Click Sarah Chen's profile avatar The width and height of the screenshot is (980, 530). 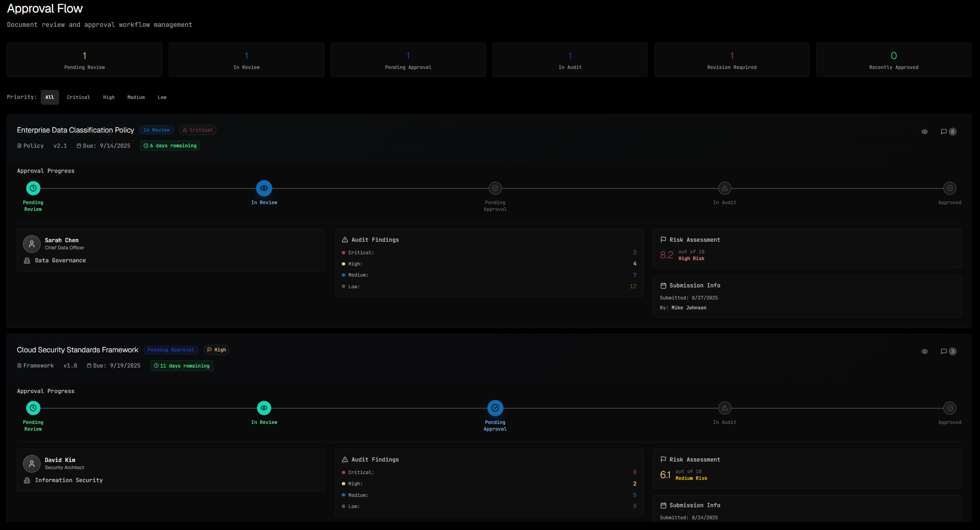coord(31,244)
